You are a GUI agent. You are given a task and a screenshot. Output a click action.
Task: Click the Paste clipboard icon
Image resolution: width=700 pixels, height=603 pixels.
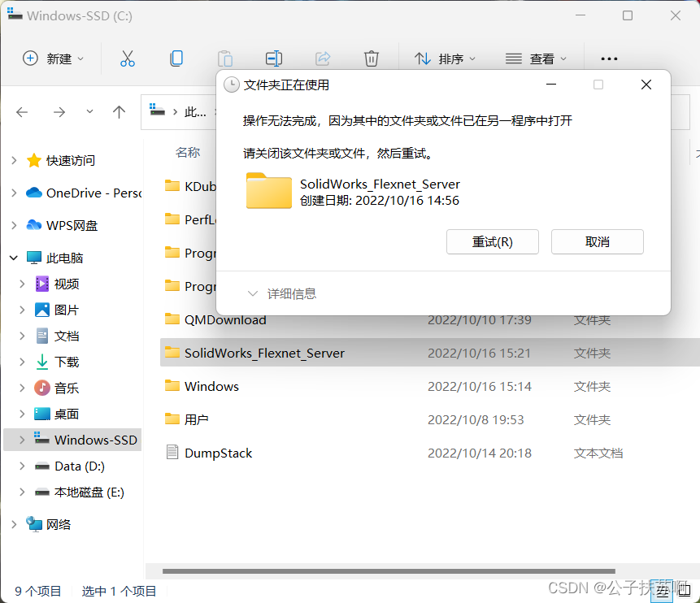point(225,59)
